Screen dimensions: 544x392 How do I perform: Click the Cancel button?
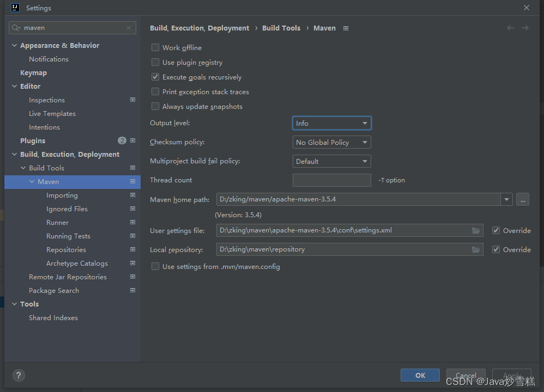pos(466,375)
